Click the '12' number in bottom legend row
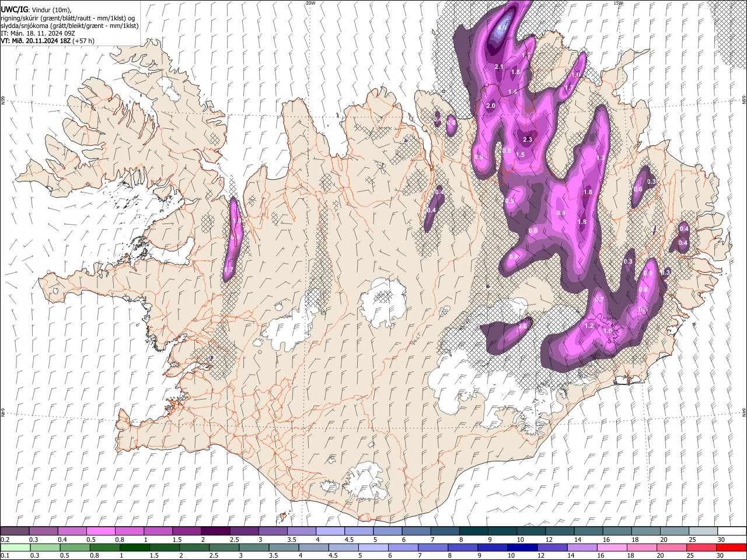This screenshot has height=560, width=747. pyautogui.click(x=541, y=555)
